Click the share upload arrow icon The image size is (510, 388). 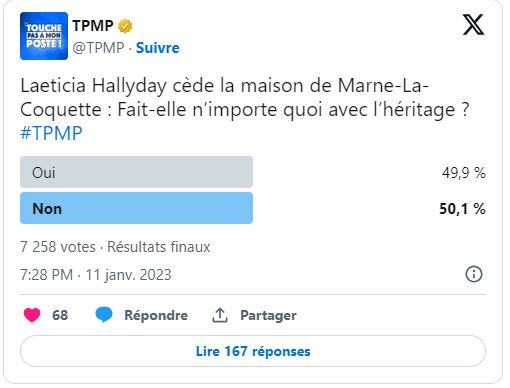220,315
